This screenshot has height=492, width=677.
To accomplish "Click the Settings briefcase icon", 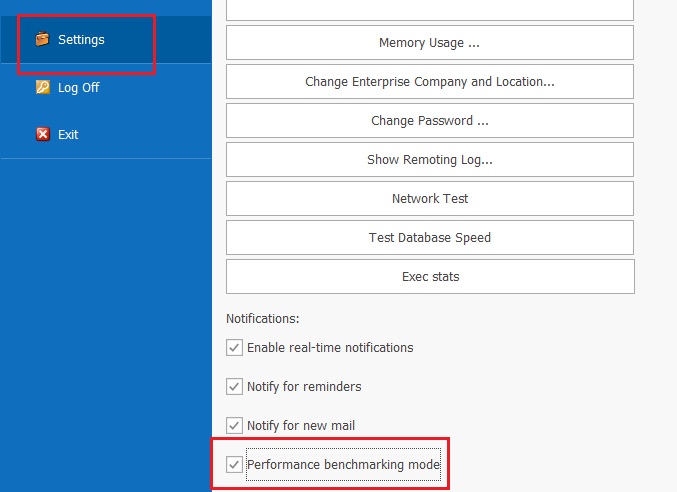I will 42,39.
